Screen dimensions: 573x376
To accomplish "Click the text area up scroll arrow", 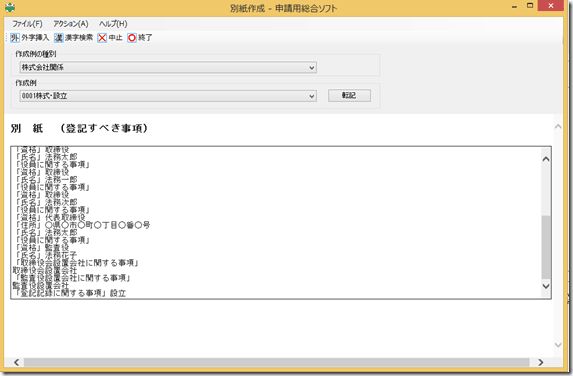I will pos(546,159).
